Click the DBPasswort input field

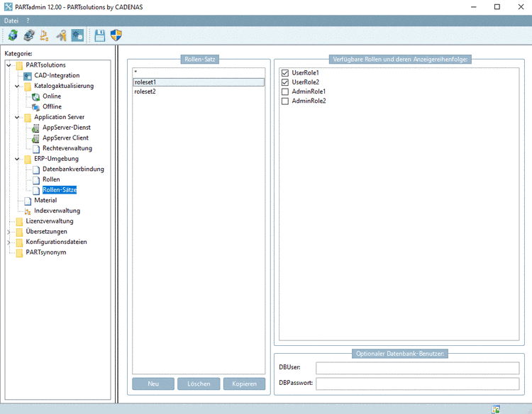(417, 384)
